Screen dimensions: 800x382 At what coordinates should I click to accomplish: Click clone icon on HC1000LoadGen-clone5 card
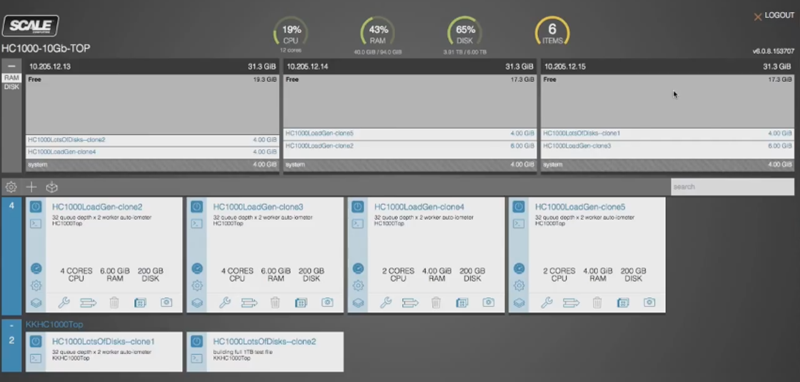coord(623,302)
